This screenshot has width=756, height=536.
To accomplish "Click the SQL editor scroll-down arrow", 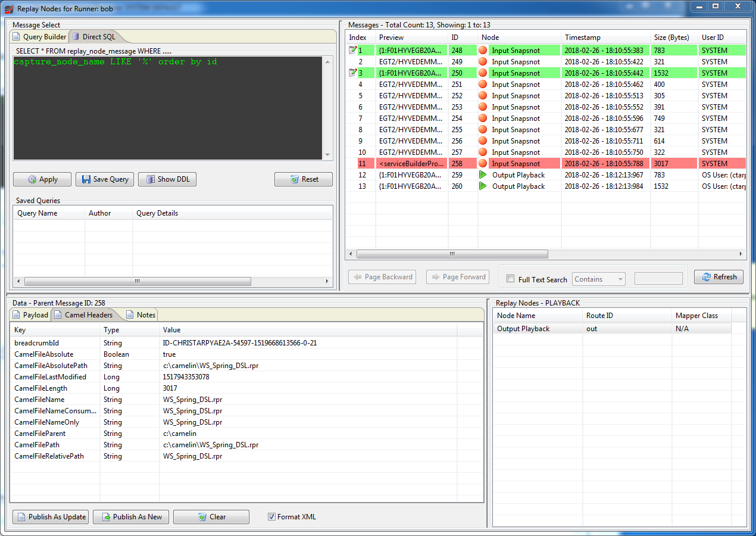I will (327, 155).
